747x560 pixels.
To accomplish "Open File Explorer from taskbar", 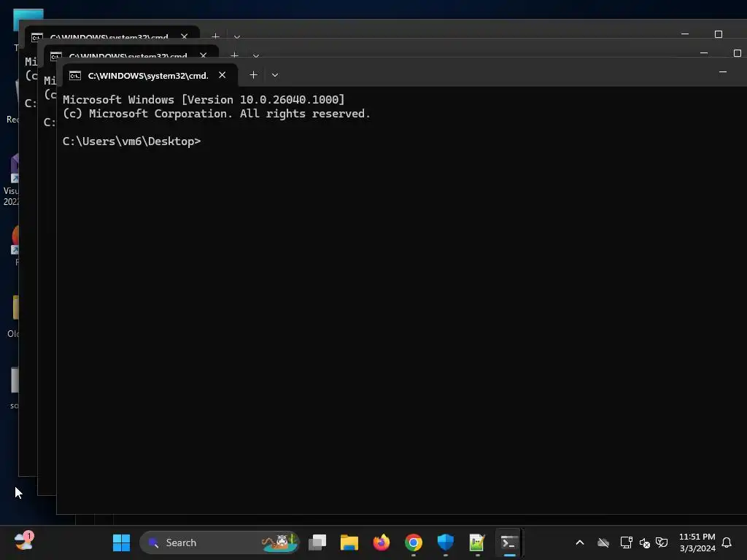I will tap(349, 542).
